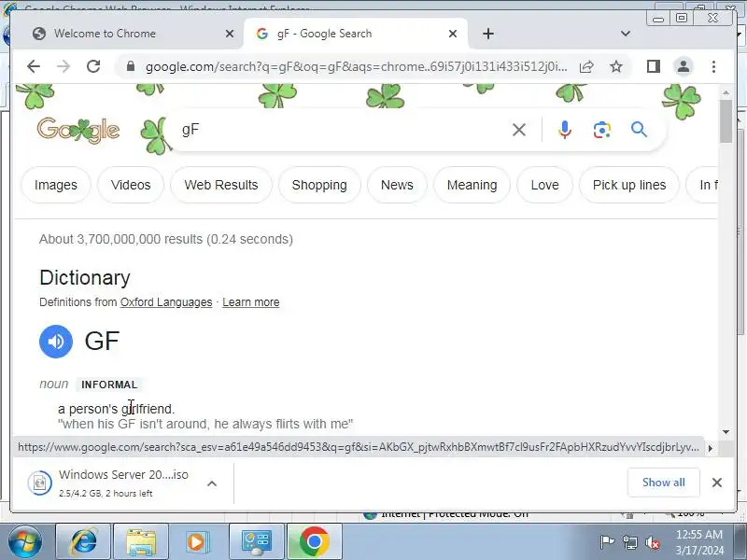Click the voice search microphone icon
747x560 pixels.
click(x=565, y=130)
